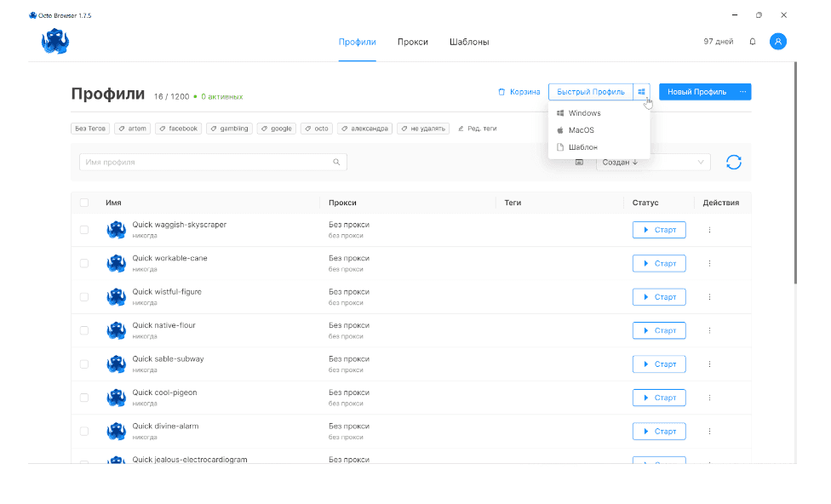Image resolution: width=831 pixels, height=504 pixels.
Task: Switch to the Прокси tab
Action: click(x=412, y=42)
